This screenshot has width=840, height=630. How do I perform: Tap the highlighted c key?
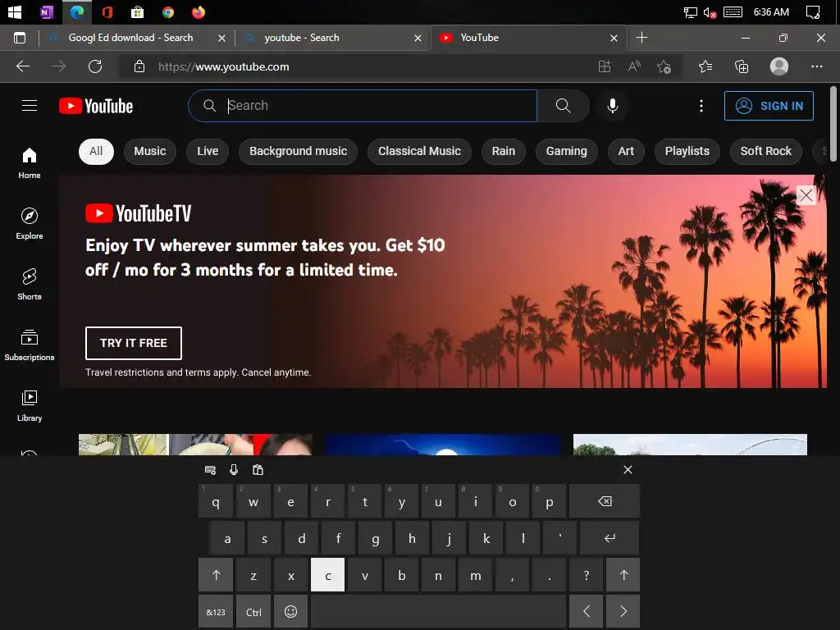pyautogui.click(x=328, y=575)
